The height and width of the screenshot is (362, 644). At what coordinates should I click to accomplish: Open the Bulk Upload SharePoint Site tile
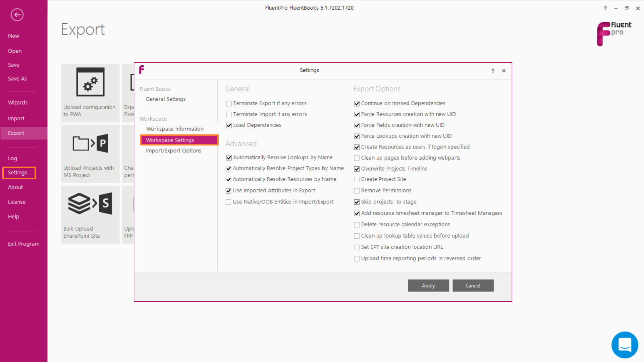(90, 215)
